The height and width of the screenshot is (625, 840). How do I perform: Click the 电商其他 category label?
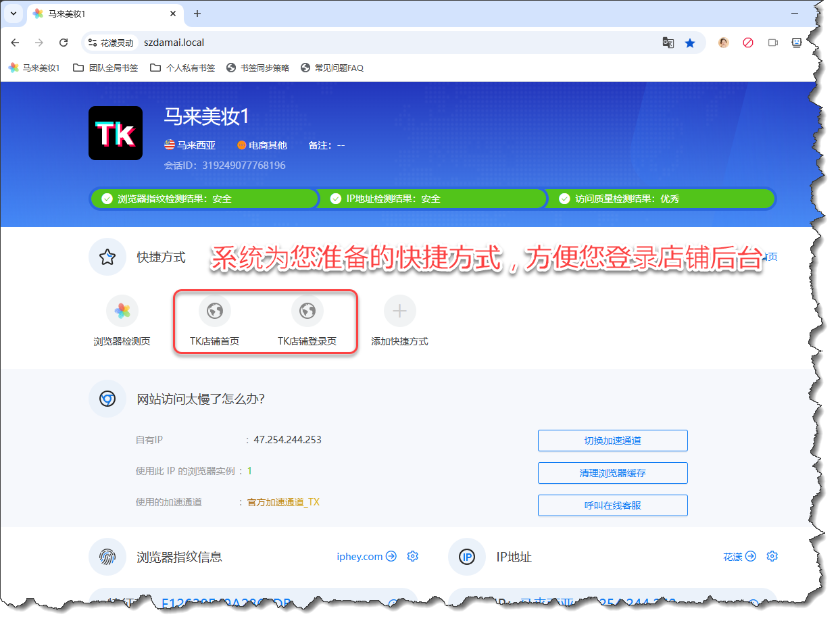pos(262,145)
